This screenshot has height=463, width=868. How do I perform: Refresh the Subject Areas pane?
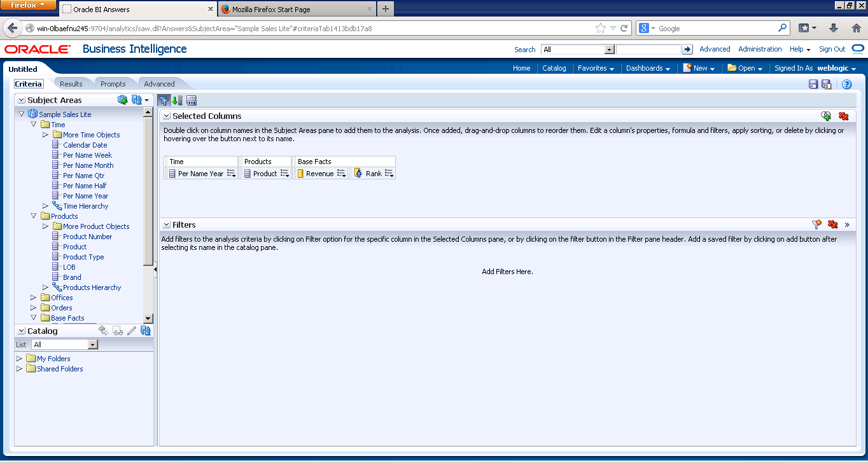point(135,99)
